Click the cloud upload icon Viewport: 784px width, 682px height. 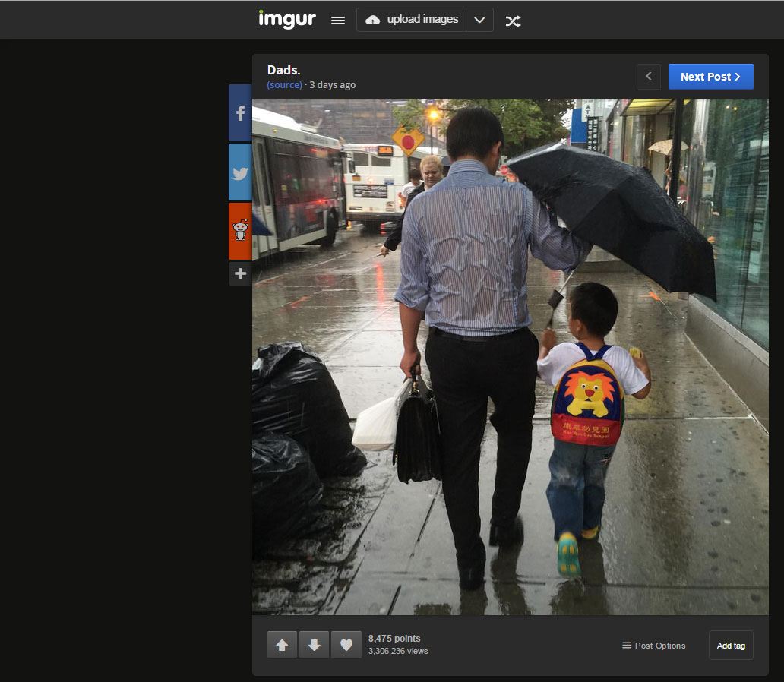click(371, 20)
